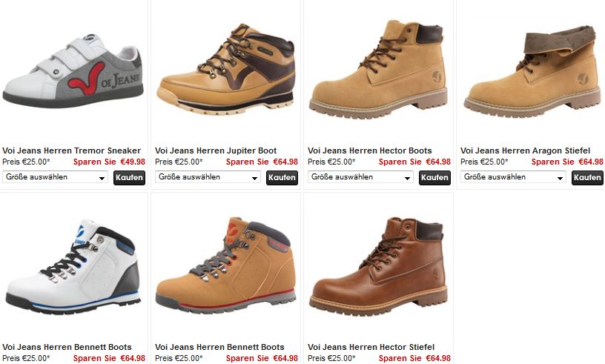The width and height of the screenshot is (605, 364).
Task: Open Voi Jeans Herren Hector Stiefel link
Action: coord(371,347)
